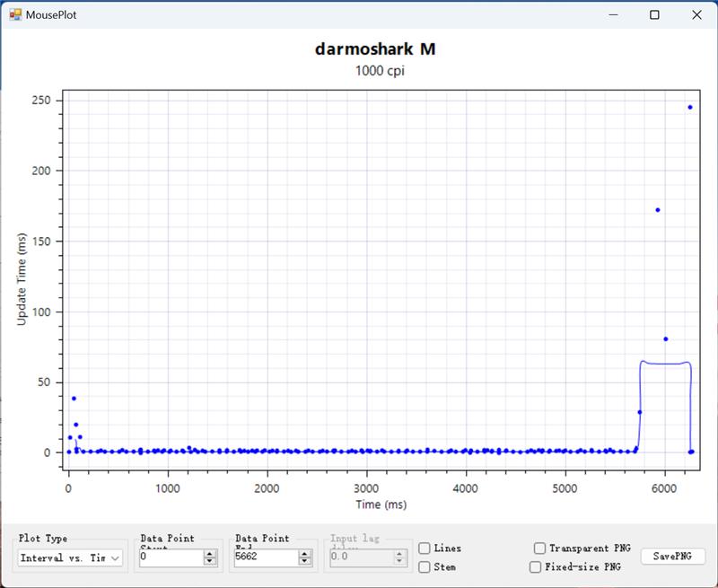Click into the Data Point Start field

(x=171, y=557)
